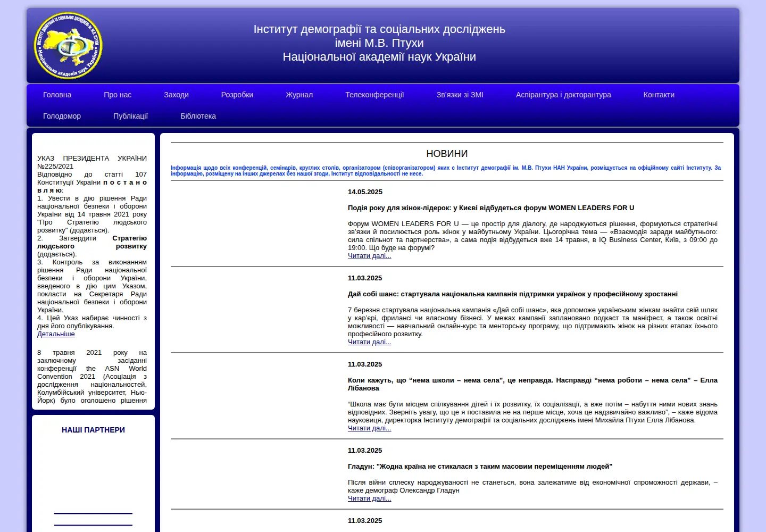Click the '8 травня 2021 року' sidebar paragraph
This screenshot has width=766, height=532.
pyautogui.click(x=92, y=377)
